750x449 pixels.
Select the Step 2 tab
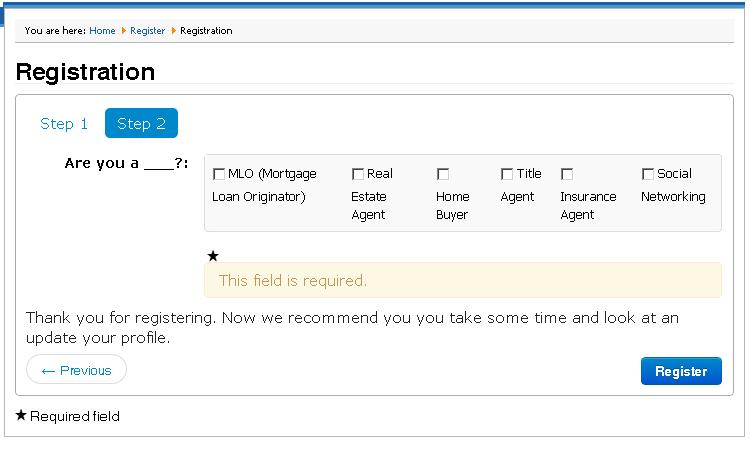coord(141,123)
